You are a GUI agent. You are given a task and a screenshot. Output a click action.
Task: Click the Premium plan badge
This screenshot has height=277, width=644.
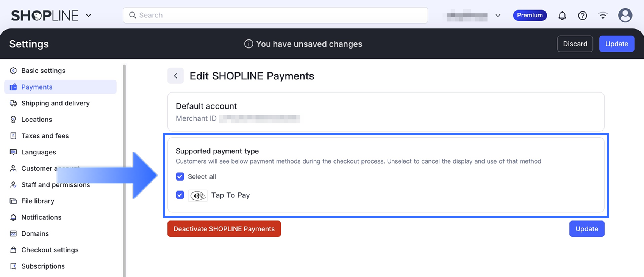point(530,16)
